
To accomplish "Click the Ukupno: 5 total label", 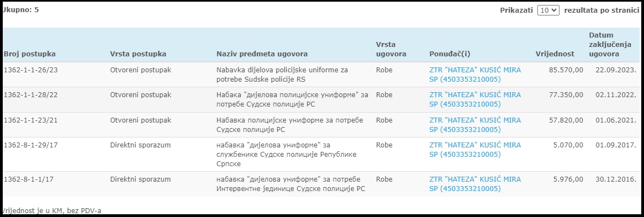I will (x=20, y=10).
